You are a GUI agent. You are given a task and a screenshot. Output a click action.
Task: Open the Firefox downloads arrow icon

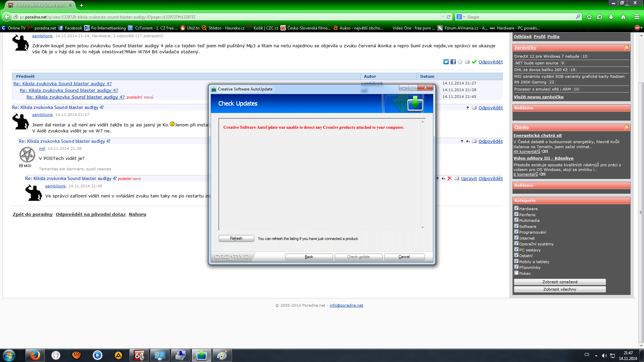coord(611,17)
